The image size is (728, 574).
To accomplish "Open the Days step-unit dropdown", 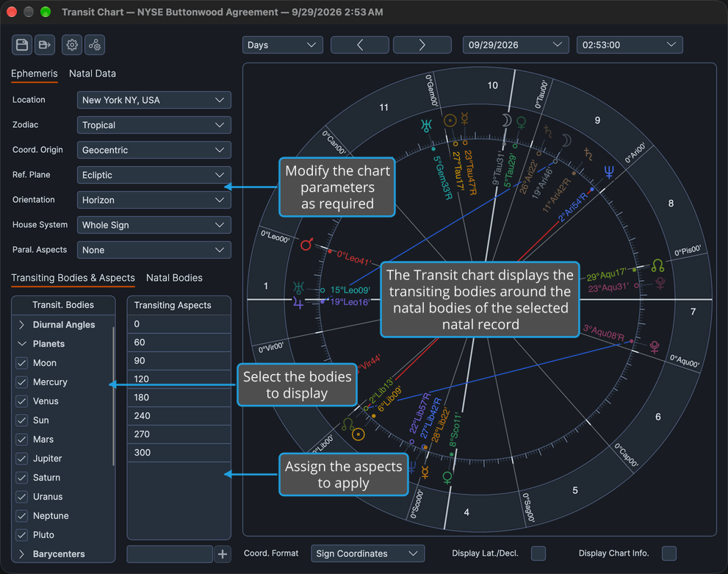I will (x=282, y=45).
